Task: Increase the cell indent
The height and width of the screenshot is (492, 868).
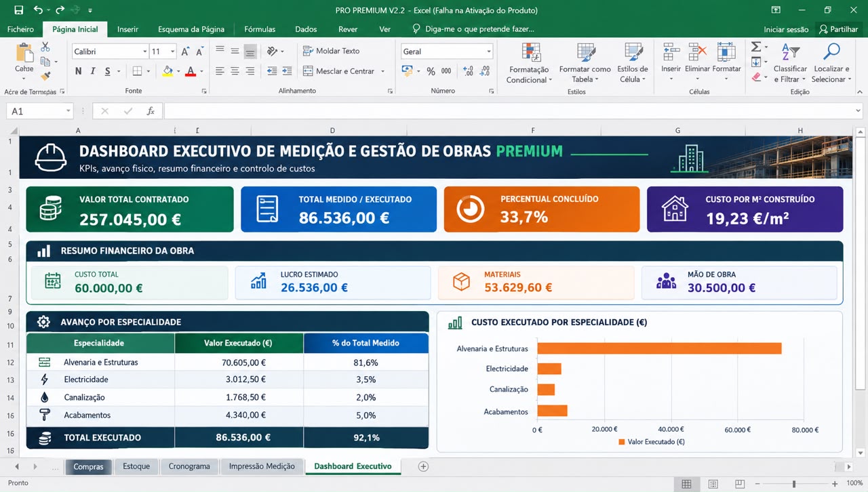Action: [287, 71]
